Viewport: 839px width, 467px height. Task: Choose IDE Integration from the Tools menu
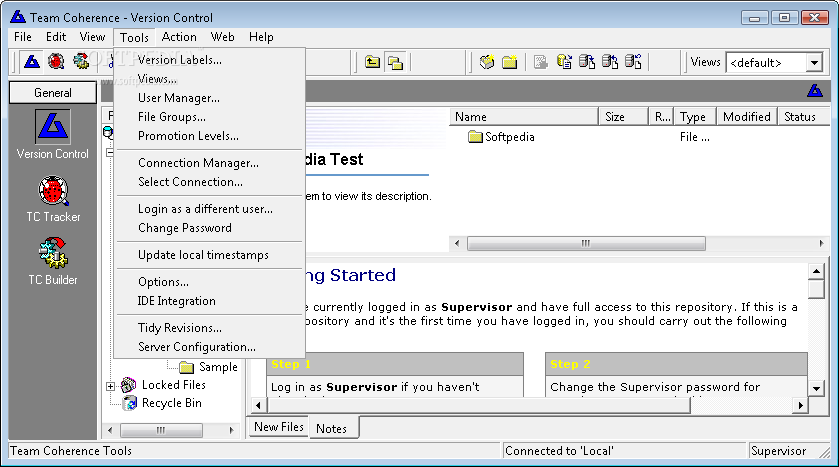pyautogui.click(x=210, y=301)
